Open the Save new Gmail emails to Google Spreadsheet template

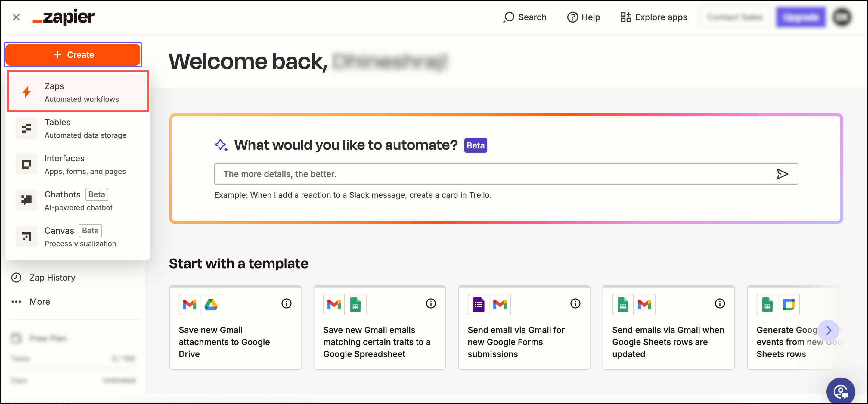click(x=380, y=328)
